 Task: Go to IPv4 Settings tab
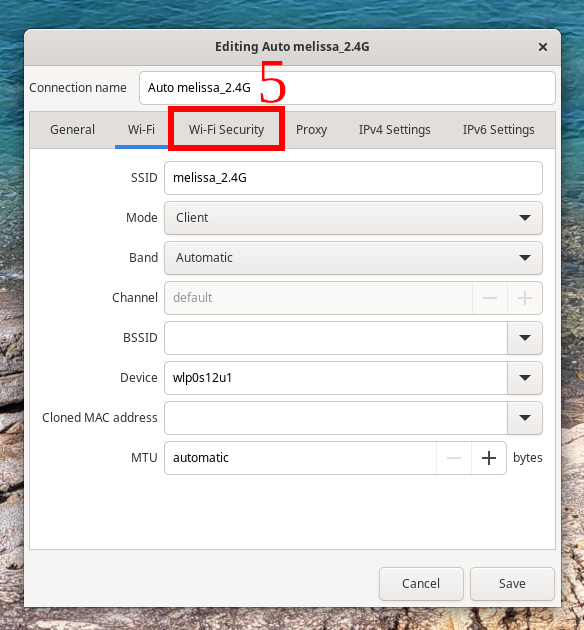(x=394, y=130)
